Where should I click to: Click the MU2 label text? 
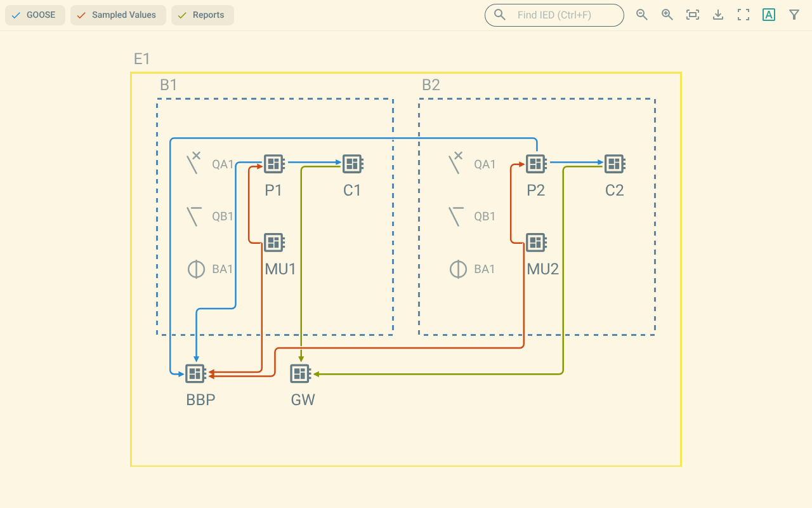(x=543, y=269)
